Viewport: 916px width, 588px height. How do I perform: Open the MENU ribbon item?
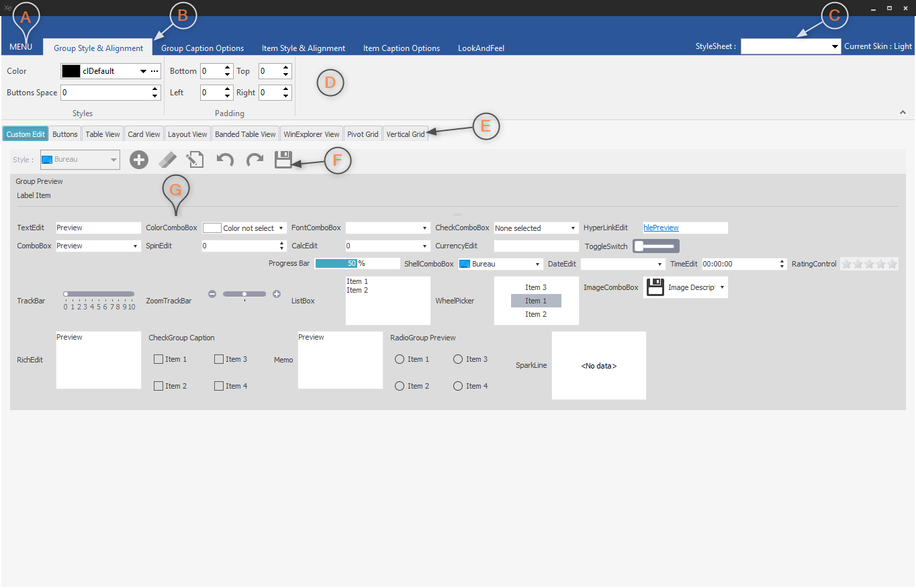21,47
